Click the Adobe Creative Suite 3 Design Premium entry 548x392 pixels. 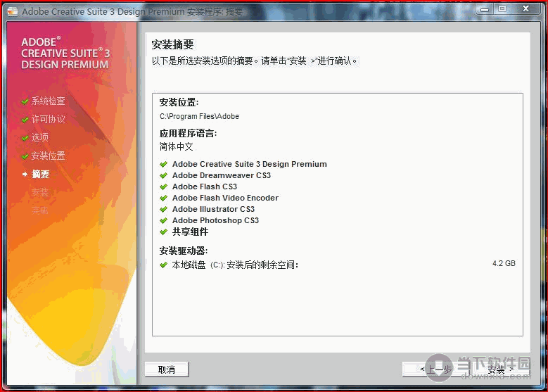tap(250, 164)
